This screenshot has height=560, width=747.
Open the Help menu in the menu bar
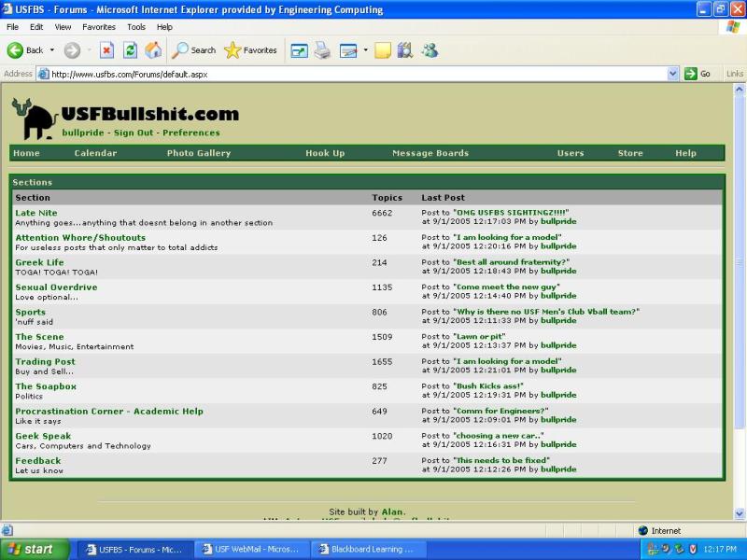click(164, 27)
